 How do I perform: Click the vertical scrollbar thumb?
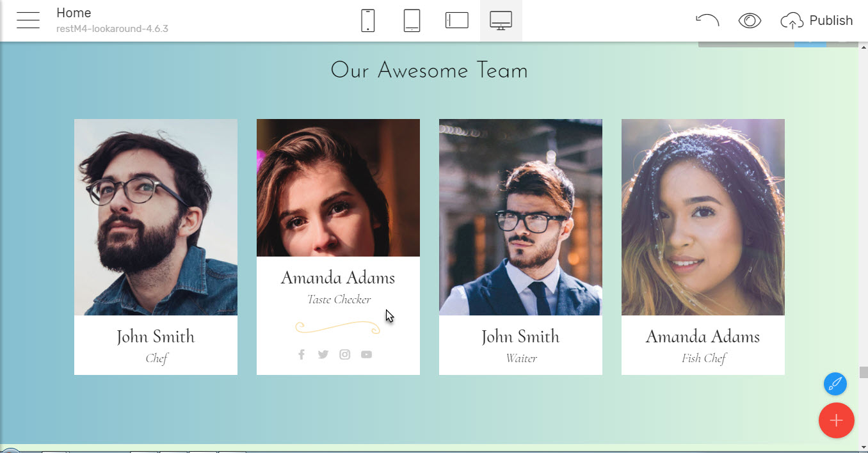point(863,372)
